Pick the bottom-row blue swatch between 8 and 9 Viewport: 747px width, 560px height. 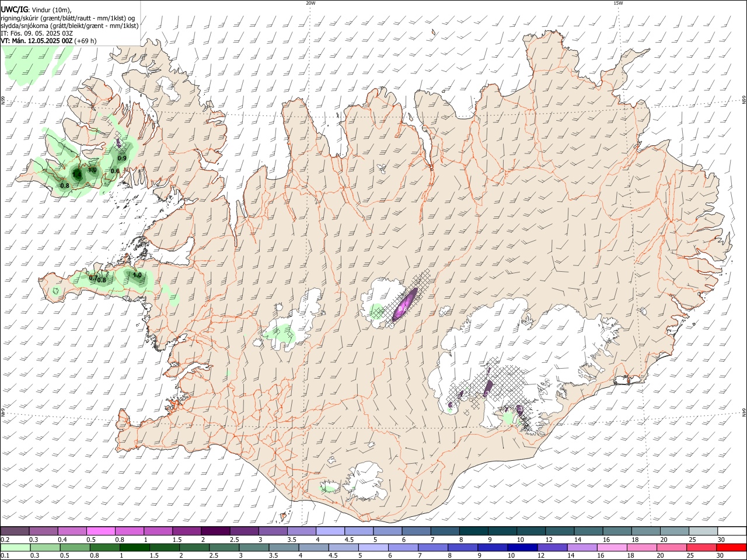(x=463, y=547)
